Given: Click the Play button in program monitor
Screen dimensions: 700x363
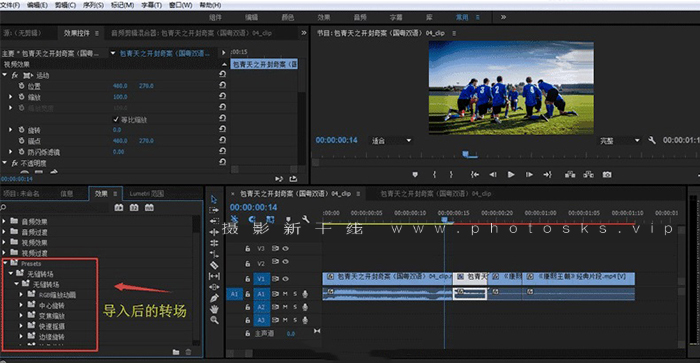Looking at the screenshot, I should click(511, 175).
